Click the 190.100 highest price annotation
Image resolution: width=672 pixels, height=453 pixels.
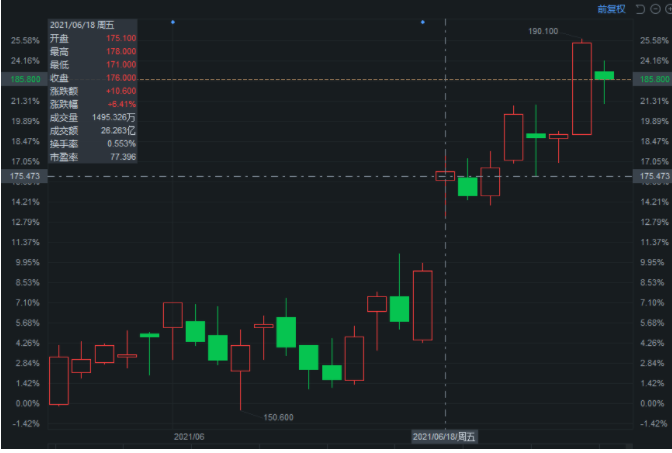[543, 32]
